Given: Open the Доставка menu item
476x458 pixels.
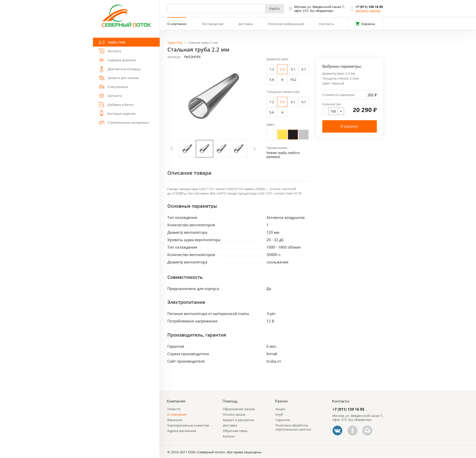Looking at the screenshot, I should tap(245, 24).
